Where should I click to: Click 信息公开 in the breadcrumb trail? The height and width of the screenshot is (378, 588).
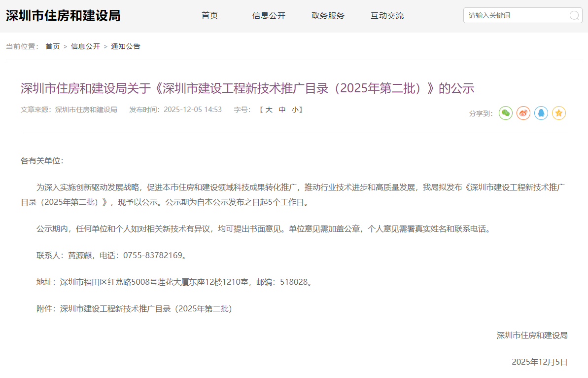pyautogui.click(x=85, y=46)
